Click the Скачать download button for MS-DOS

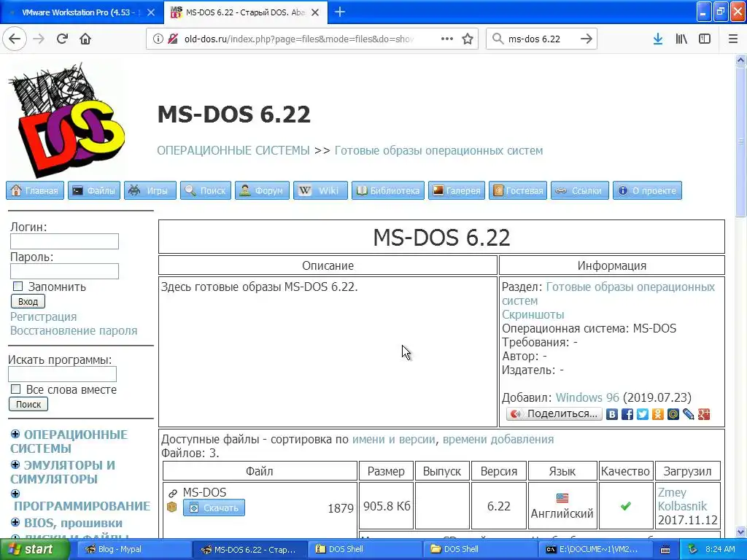pyautogui.click(x=214, y=507)
